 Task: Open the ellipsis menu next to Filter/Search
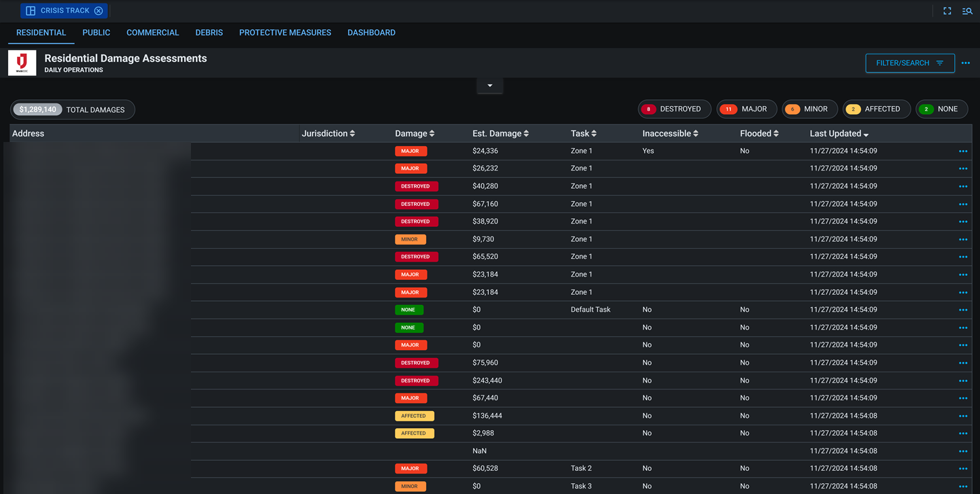point(966,63)
